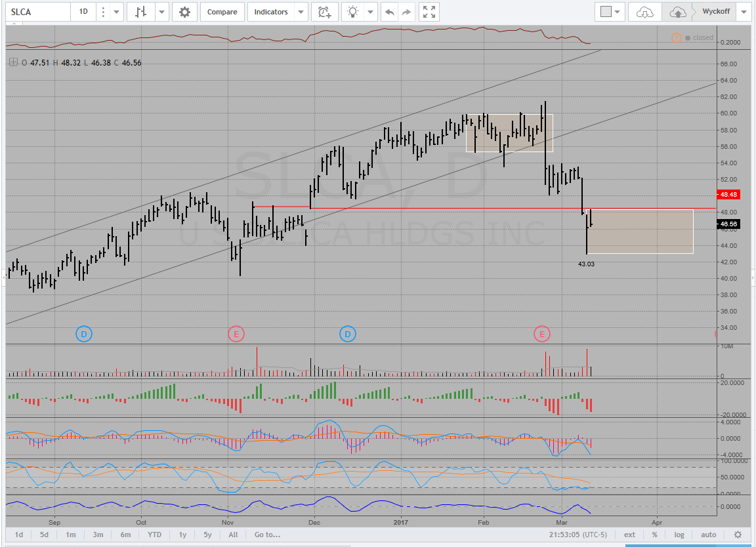Screen dimensions: 756x547
Task: Click the SLCA symbol input field
Action: coord(37,12)
